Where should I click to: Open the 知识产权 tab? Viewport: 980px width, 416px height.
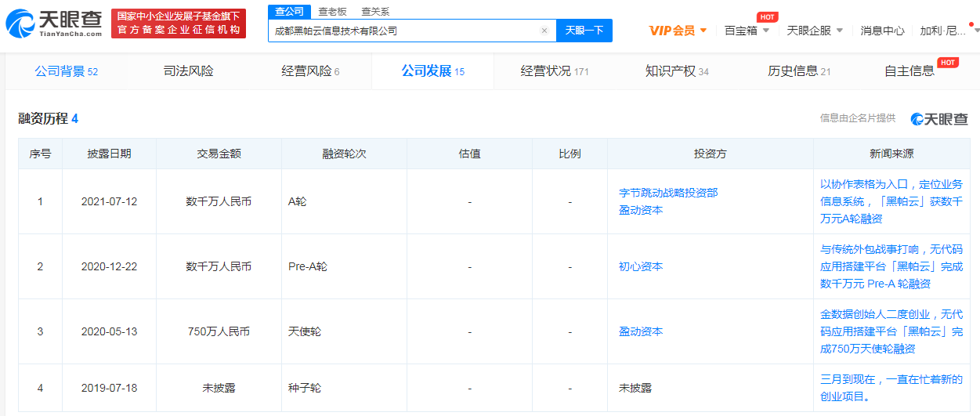click(x=677, y=71)
